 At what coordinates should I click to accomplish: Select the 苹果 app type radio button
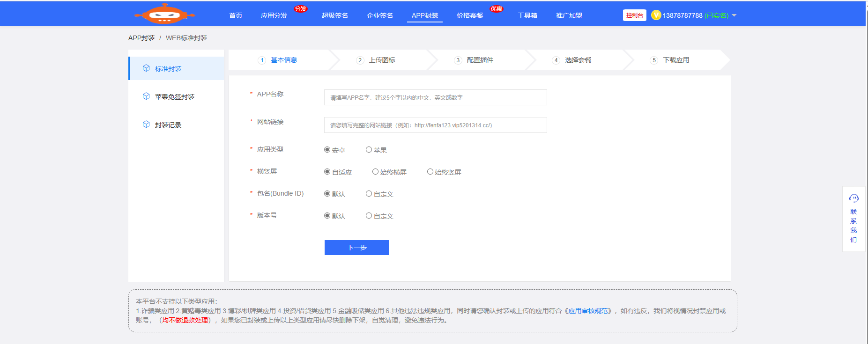[x=369, y=150]
